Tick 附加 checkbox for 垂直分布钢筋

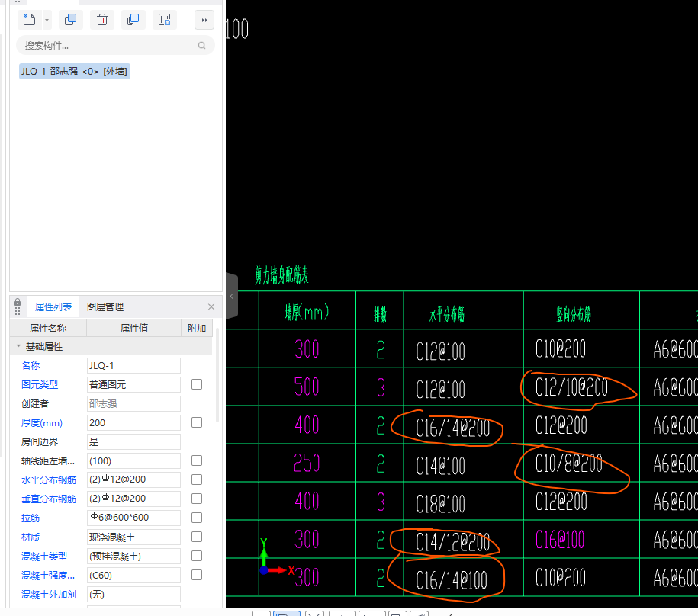pyautogui.click(x=197, y=499)
